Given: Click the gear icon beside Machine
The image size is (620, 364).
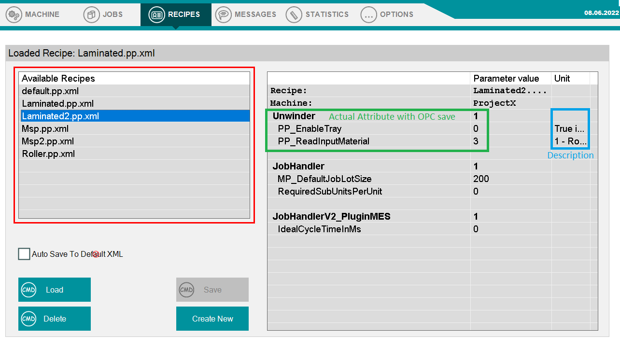Looking at the screenshot, I should (x=14, y=14).
